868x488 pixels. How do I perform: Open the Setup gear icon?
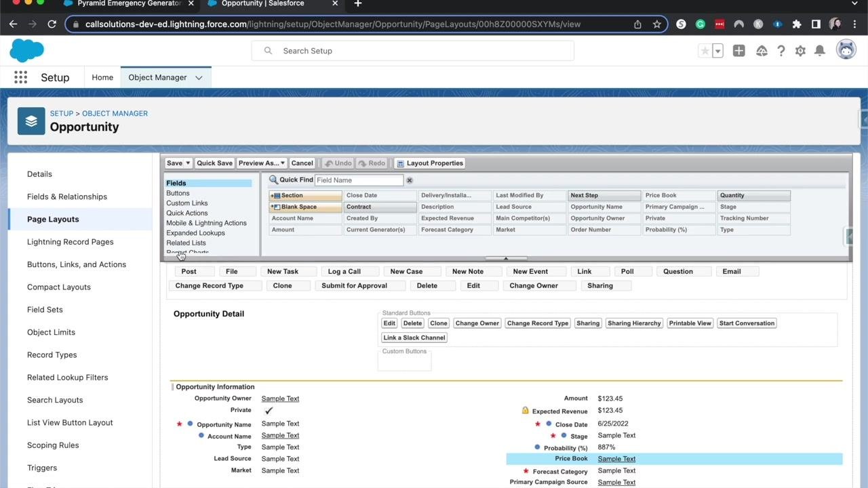click(800, 51)
